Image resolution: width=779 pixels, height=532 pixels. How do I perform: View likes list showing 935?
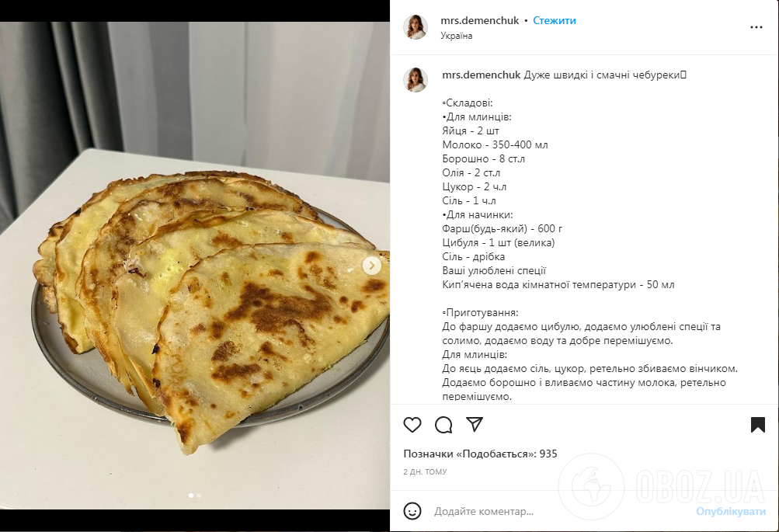pyautogui.click(x=480, y=454)
